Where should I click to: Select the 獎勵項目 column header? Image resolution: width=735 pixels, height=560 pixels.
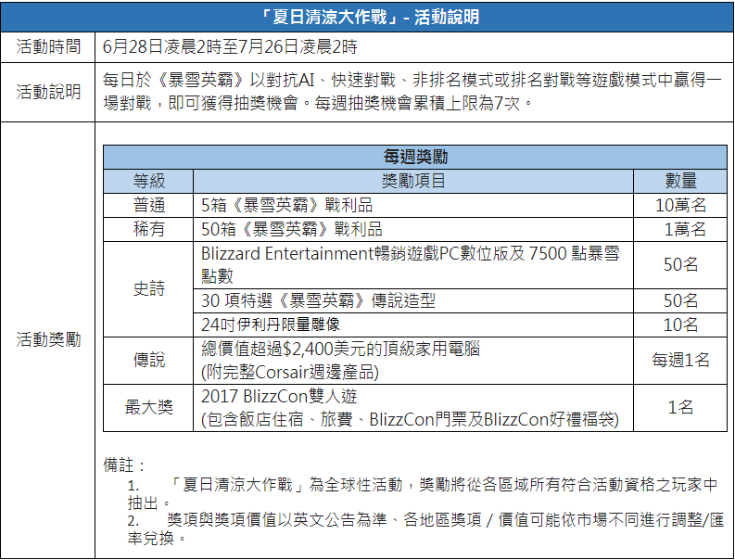point(413,181)
